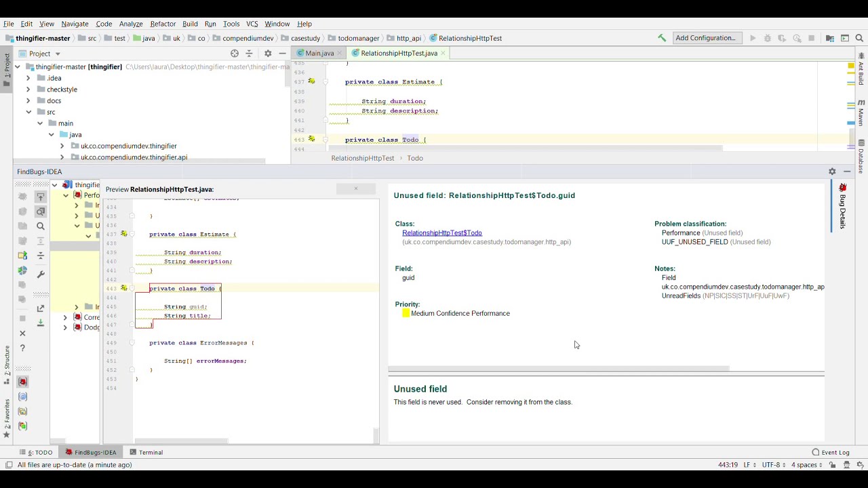
Task: Click FindBugs import bug collection icon
Action: click(41, 323)
